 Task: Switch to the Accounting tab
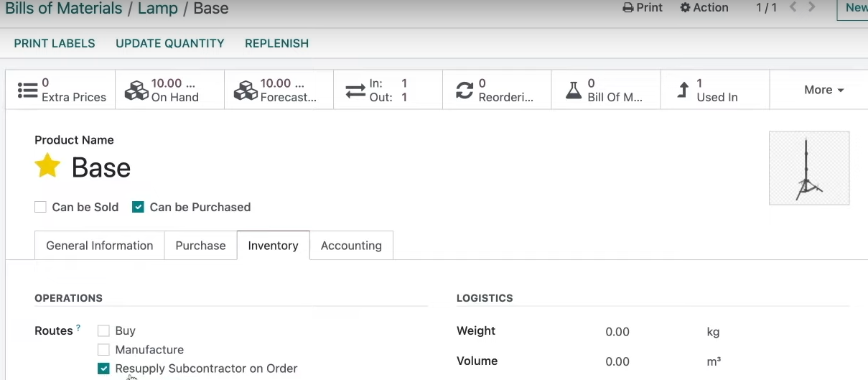pos(351,246)
